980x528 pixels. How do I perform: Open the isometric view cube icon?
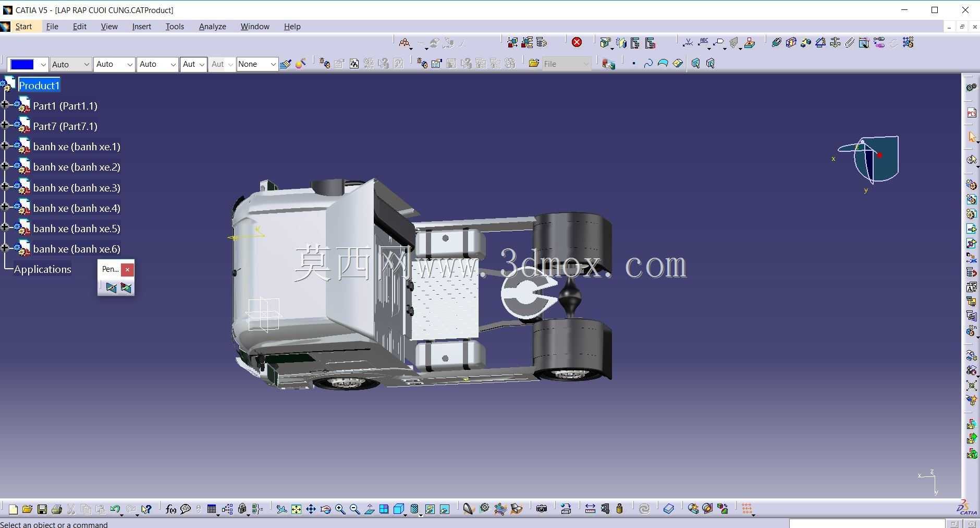point(399,509)
